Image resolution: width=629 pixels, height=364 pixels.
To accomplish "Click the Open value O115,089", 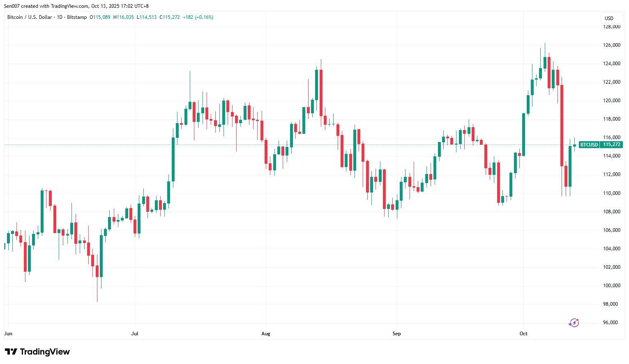I will point(100,17).
